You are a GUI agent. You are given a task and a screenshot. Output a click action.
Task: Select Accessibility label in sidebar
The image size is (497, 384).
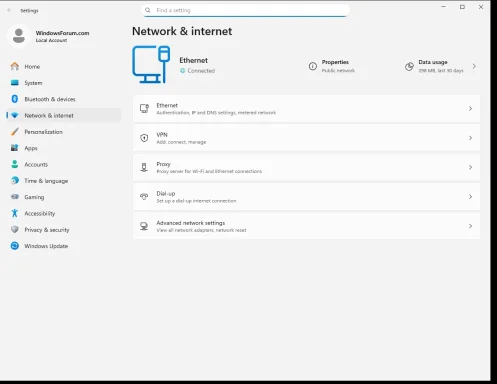pyautogui.click(x=40, y=213)
